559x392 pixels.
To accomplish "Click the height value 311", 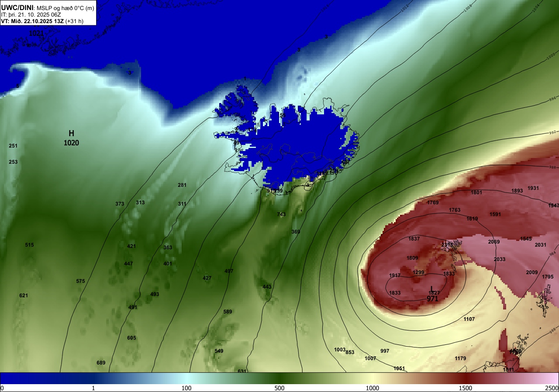I will pos(182,204).
